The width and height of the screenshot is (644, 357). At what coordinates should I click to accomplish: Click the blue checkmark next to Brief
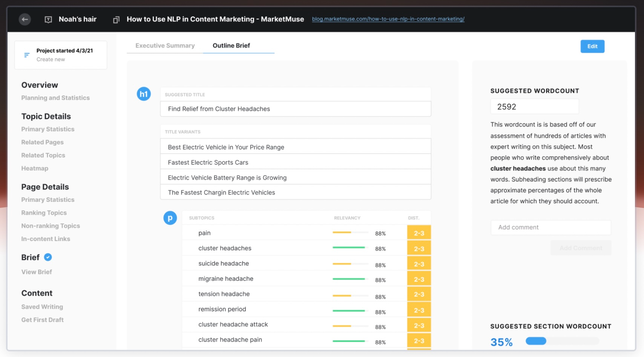pyautogui.click(x=48, y=257)
